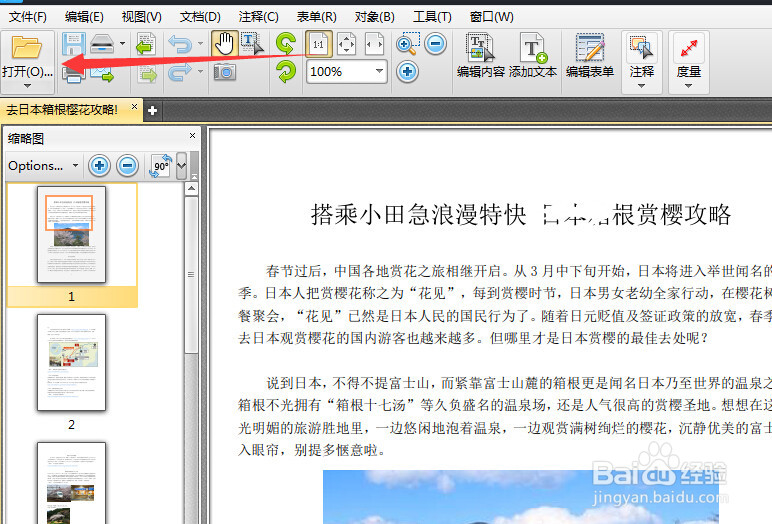772x524 pixels.
Task: Click the Snapshot camera tool
Action: [225, 72]
